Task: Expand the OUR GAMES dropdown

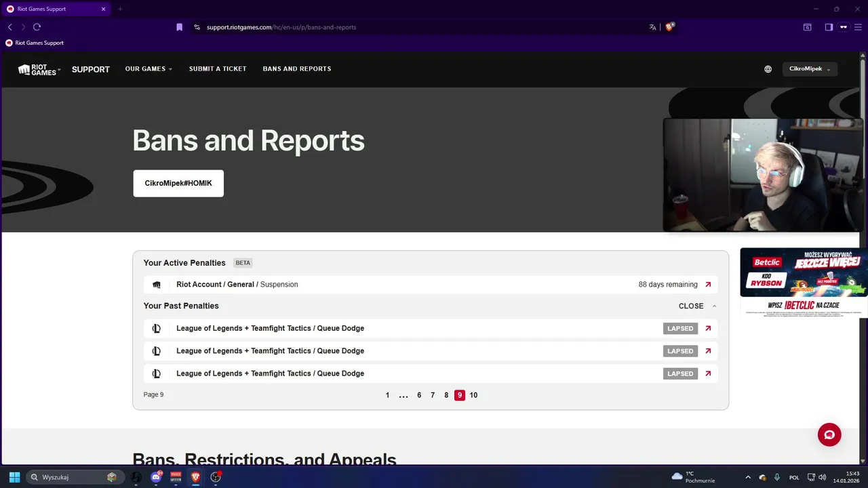Action: [x=149, y=69]
